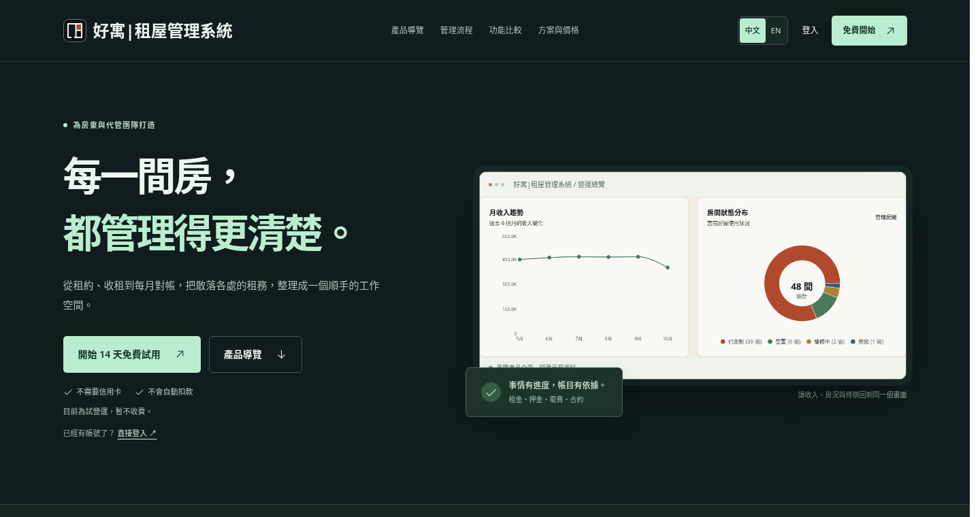Click the 目前為試營運，暫不收費。 note
Image resolution: width=980 pixels, height=517 pixels.
tap(108, 412)
